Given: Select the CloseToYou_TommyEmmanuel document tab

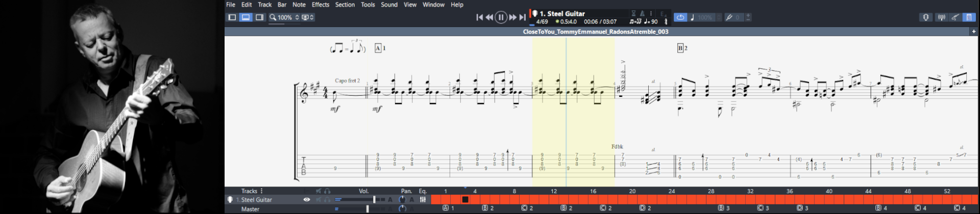Looking at the screenshot, I should pyautogui.click(x=596, y=32).
